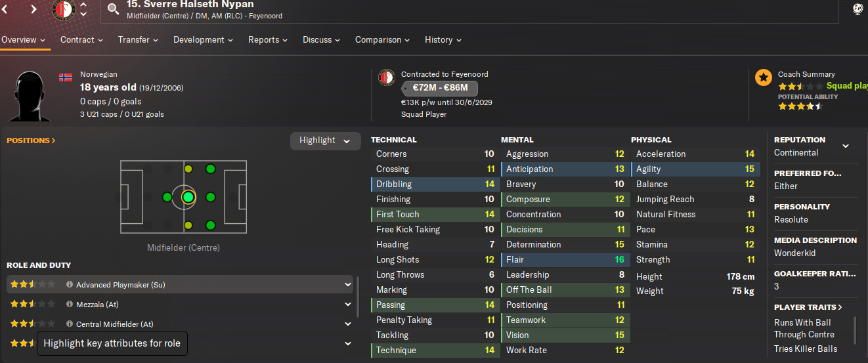The width and height of the screenshot is (868, 363).
Task: Click the Feyenoord club badge at top
Action: 64,9
